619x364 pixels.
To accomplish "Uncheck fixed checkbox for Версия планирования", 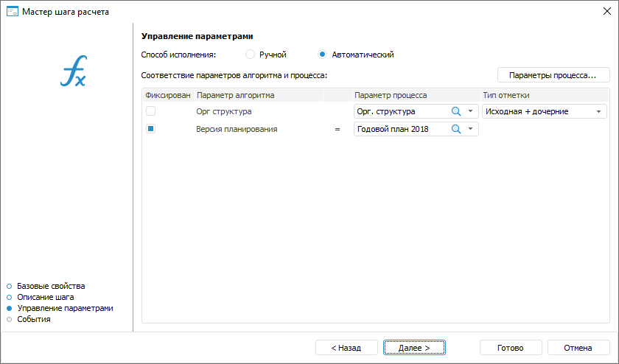I will tap(150, 129).
